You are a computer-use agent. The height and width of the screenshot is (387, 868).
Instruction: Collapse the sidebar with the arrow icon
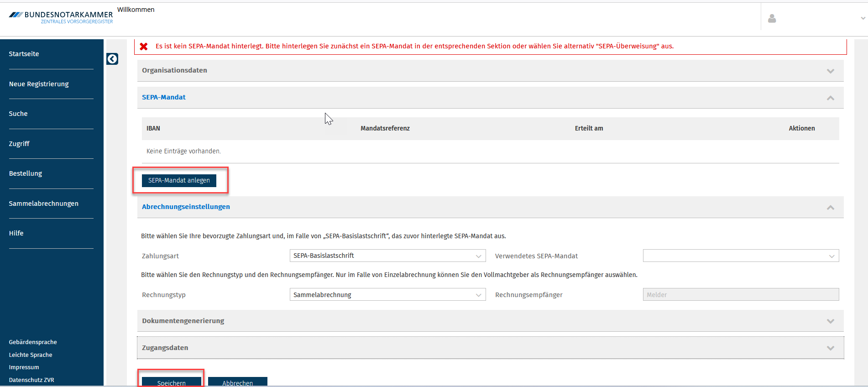click(x=112, y=59)
